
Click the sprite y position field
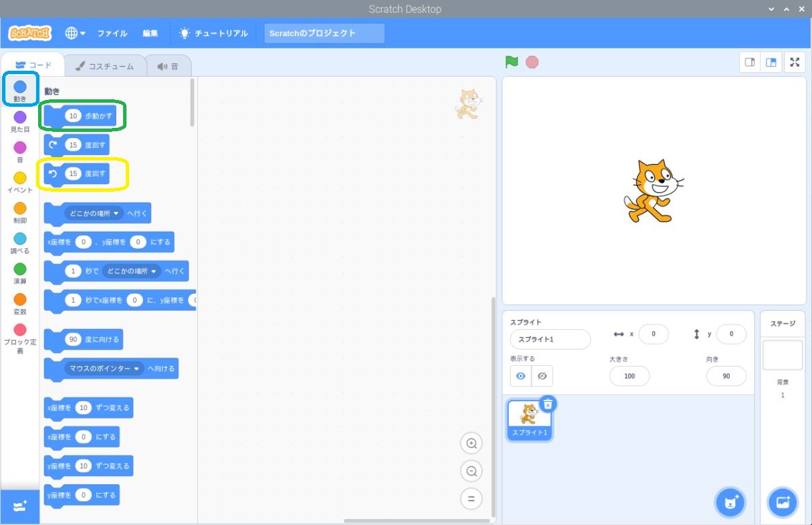[731, 334]
